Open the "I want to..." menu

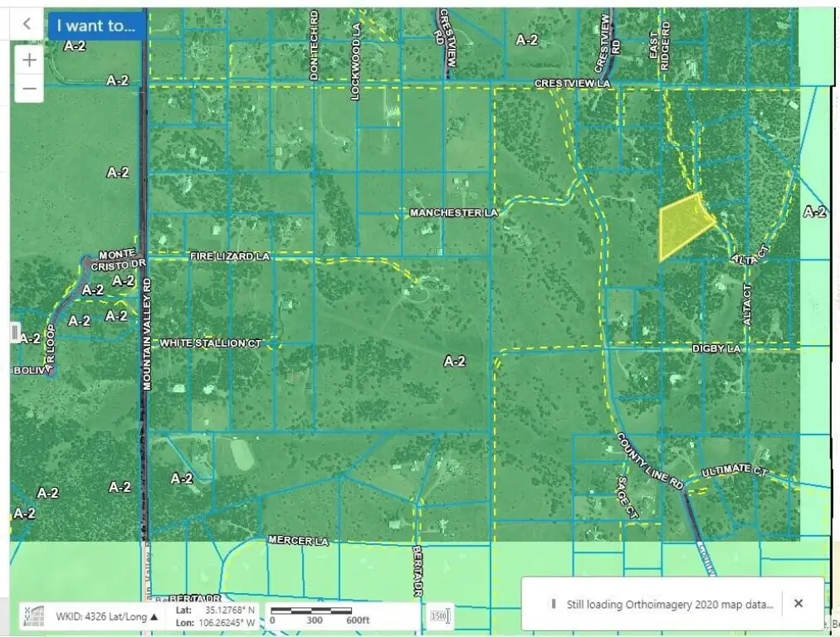(97, 26)
